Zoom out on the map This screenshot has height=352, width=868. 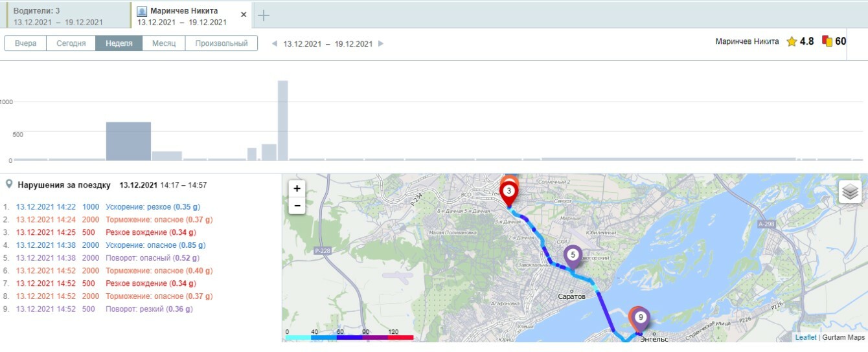(x=297, y=206)
